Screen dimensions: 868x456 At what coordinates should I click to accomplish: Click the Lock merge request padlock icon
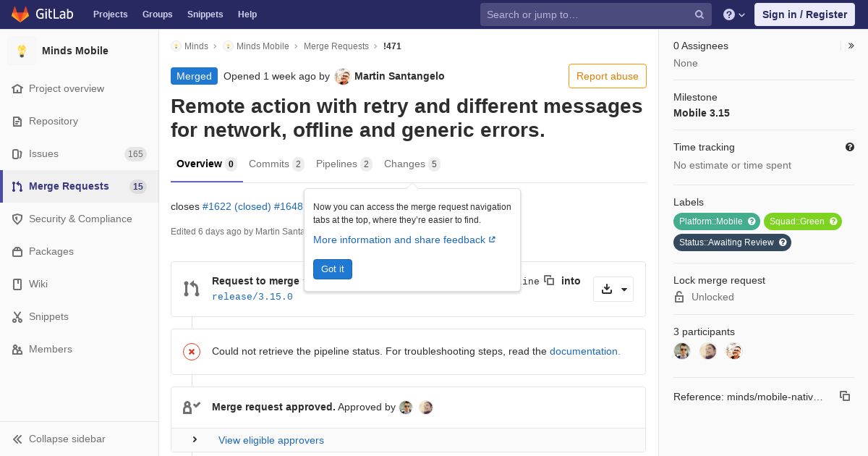pyautogui.click(x=679, y=297)
